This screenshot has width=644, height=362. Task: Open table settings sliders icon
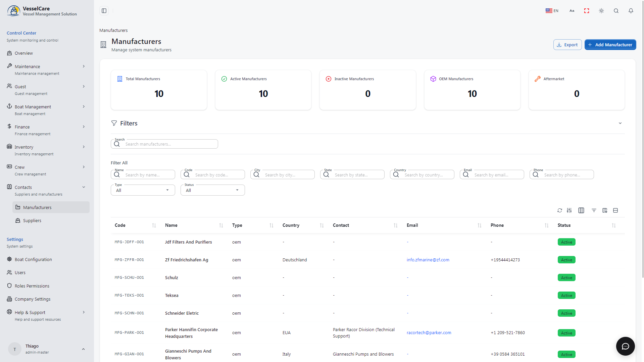tap(569, 210)
